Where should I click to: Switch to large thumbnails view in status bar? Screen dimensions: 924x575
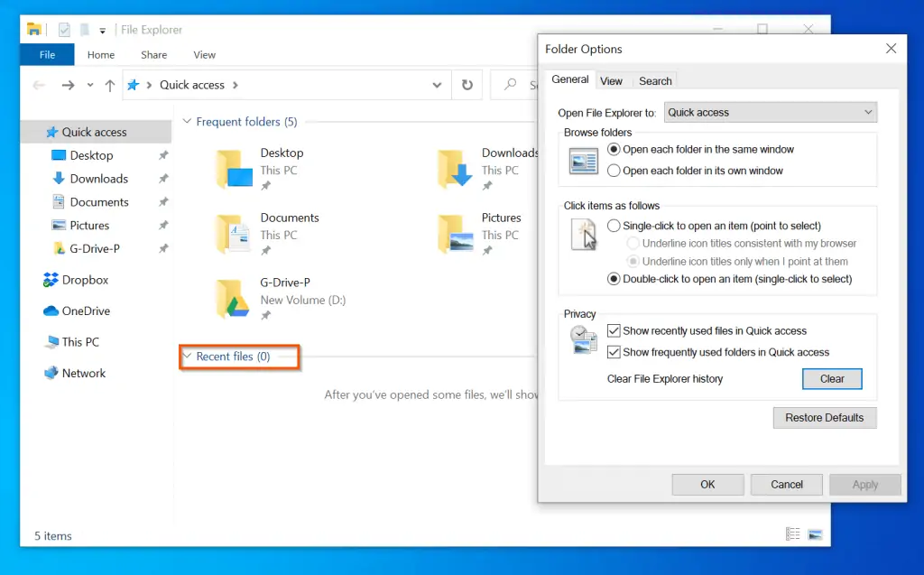coord(815,533)
